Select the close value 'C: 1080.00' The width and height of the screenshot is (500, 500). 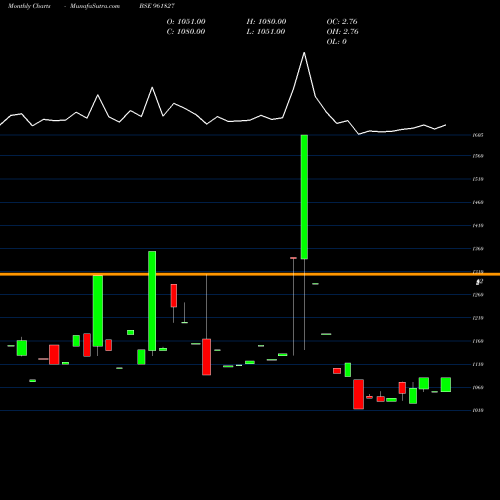pos(186,32)
